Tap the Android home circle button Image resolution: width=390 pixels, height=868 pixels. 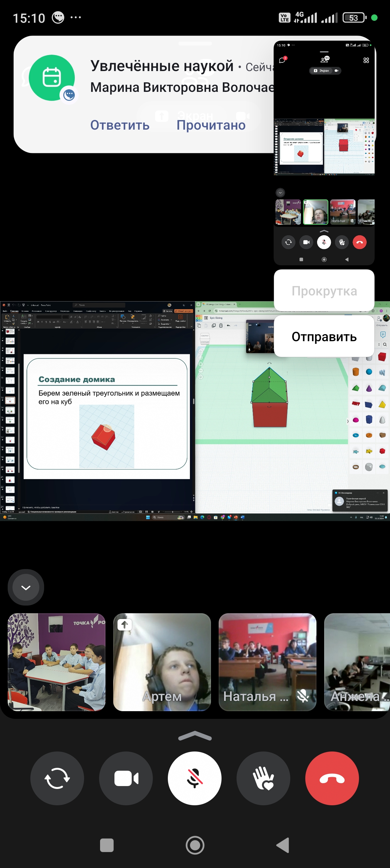(195, 845)
